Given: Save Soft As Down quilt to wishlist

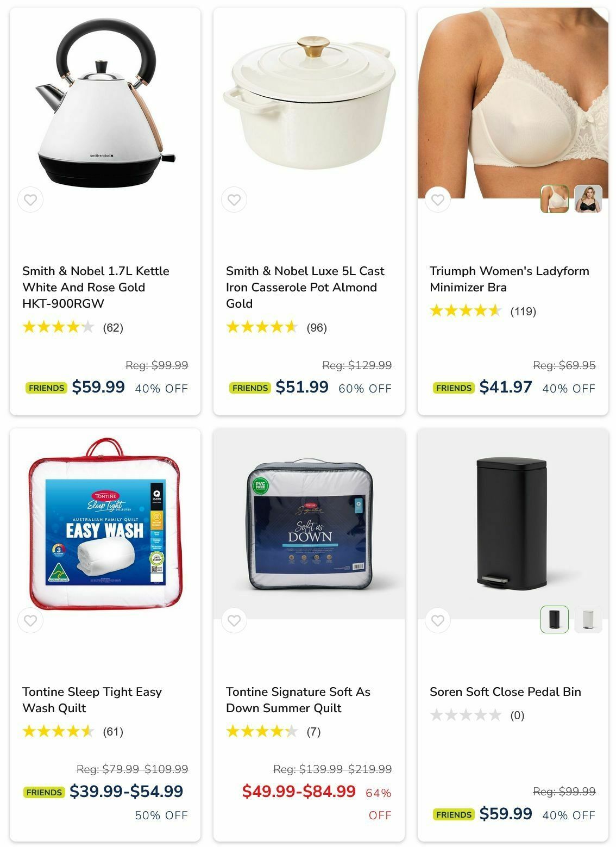Looking at the screenshot, I should (234, 620).
